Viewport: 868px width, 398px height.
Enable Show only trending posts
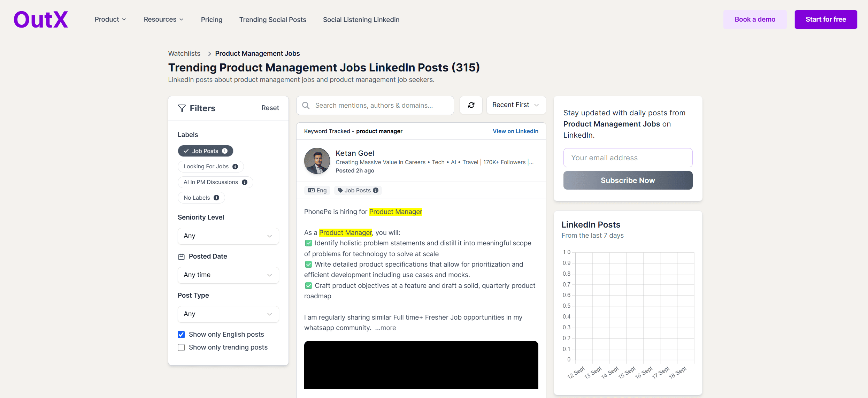point(181,347)
